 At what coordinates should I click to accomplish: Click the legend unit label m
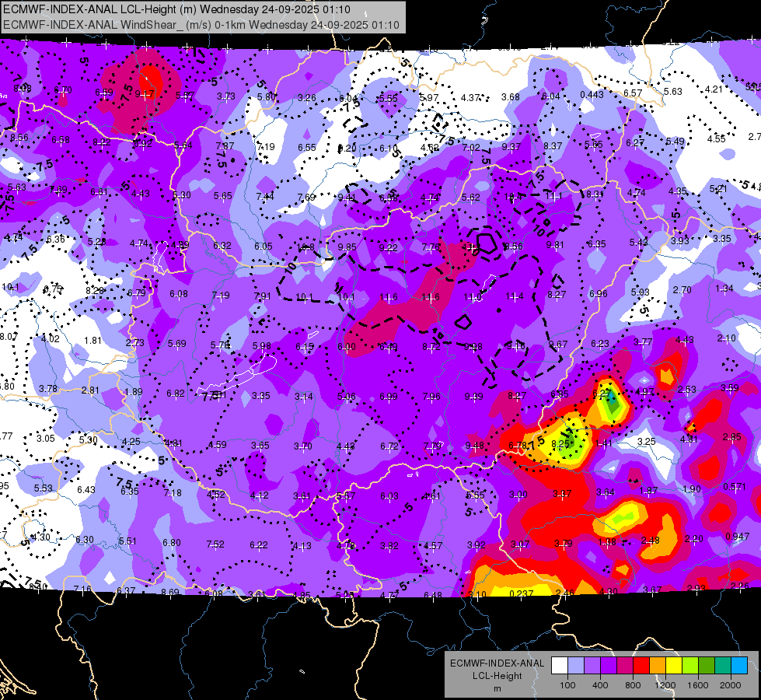coord(497,688)
